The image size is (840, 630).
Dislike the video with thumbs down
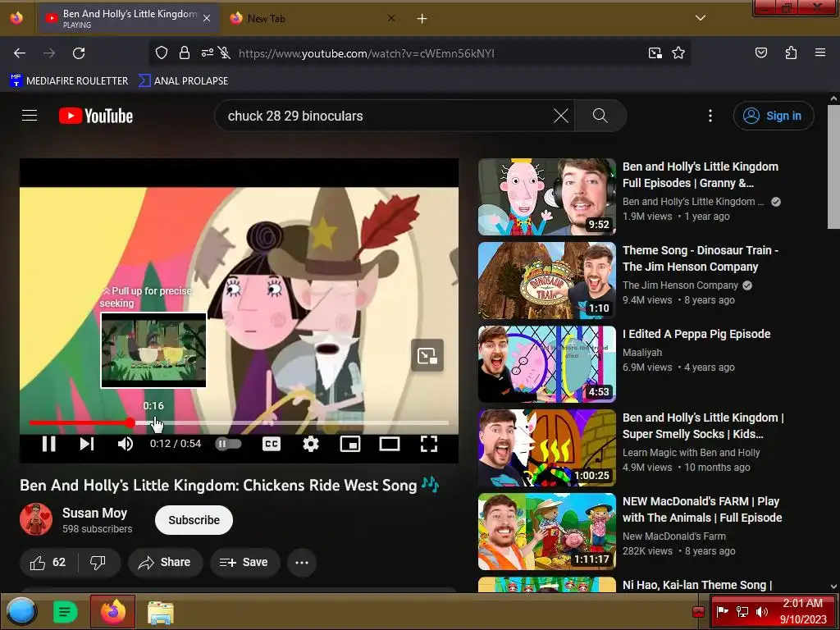click(x=98, y=563)
